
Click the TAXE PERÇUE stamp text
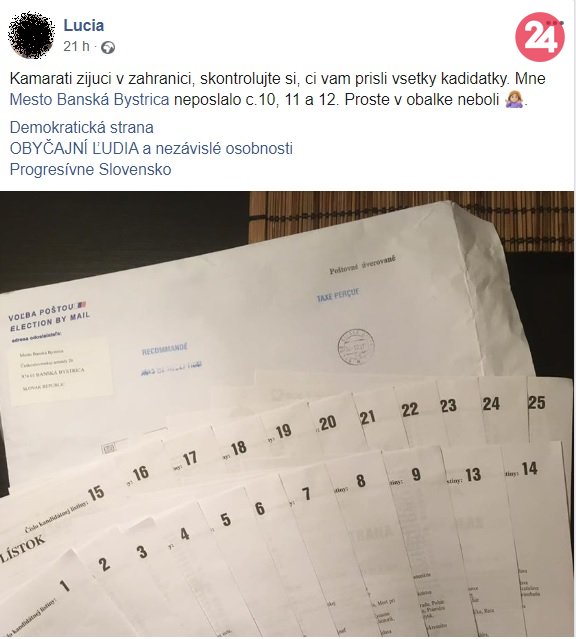(x=338, y=295)
